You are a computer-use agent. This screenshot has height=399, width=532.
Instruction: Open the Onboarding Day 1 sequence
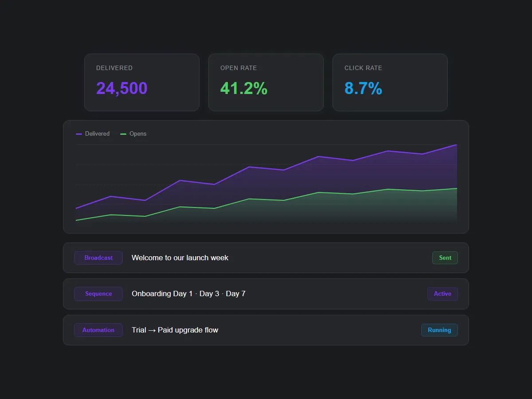coord(188,294)
